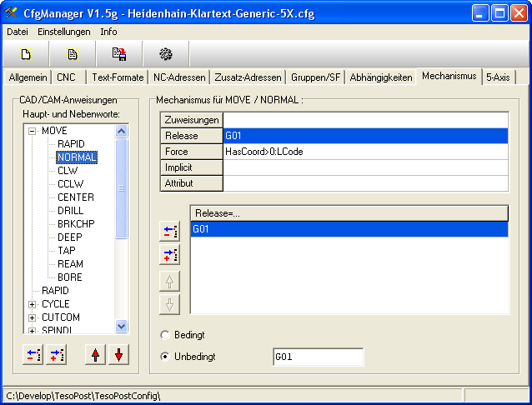Click the new blank file toolbar icon
This screenshot has height=405, width=532.
[x=26, y=54]
